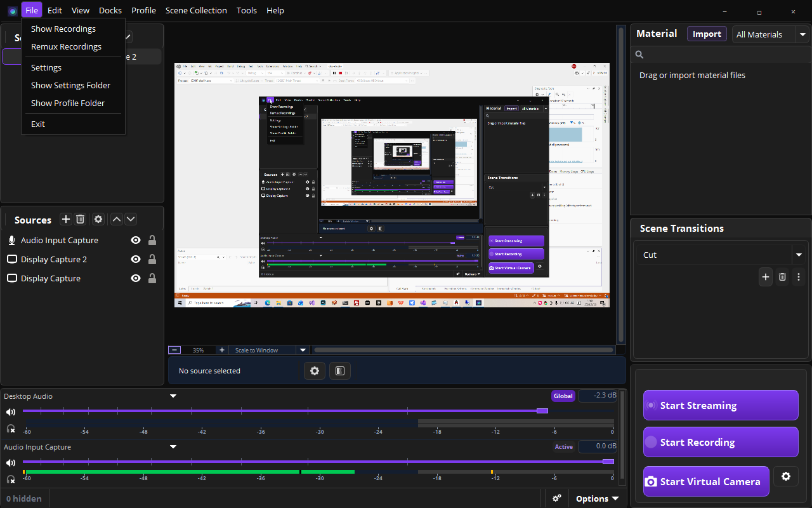Select Remux Recordings from the File menu
The height and width of the screenshot is (508, 812).
click(x=66, y=46)
